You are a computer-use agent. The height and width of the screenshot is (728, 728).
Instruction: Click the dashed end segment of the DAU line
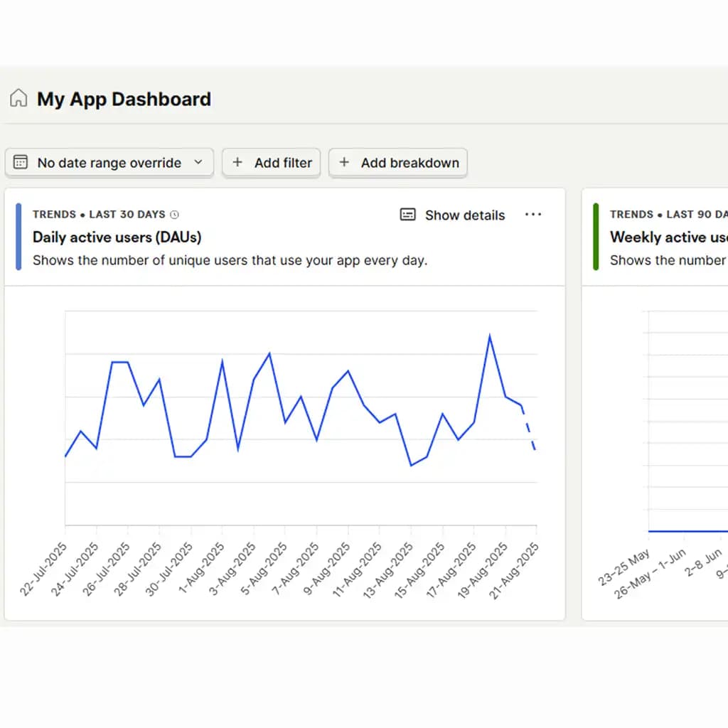tap(530, 434)
